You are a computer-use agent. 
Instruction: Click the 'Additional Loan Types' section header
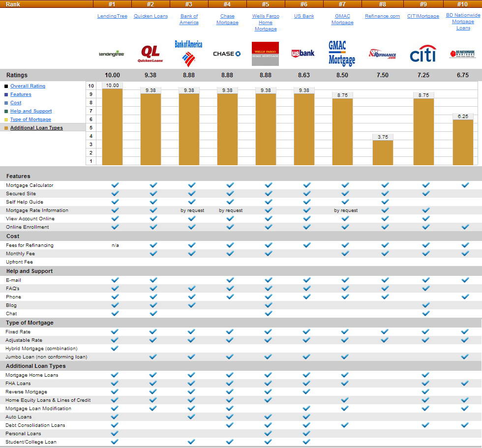(x=35, y=366)
